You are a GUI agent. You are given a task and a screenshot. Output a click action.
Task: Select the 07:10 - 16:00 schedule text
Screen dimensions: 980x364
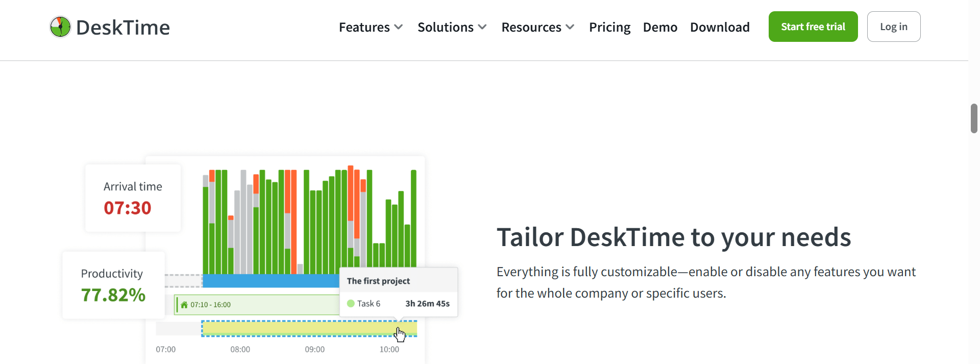[x=210, y=305]
